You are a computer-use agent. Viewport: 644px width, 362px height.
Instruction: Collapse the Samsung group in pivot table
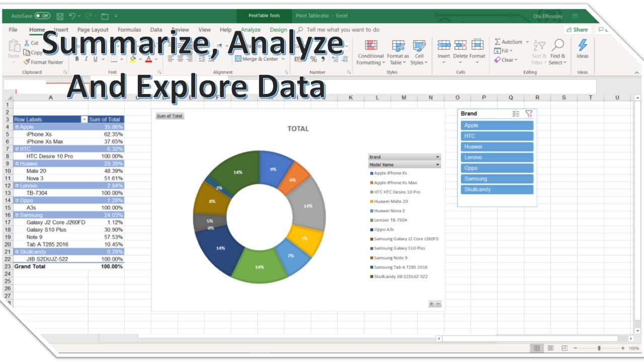(17, 215)
